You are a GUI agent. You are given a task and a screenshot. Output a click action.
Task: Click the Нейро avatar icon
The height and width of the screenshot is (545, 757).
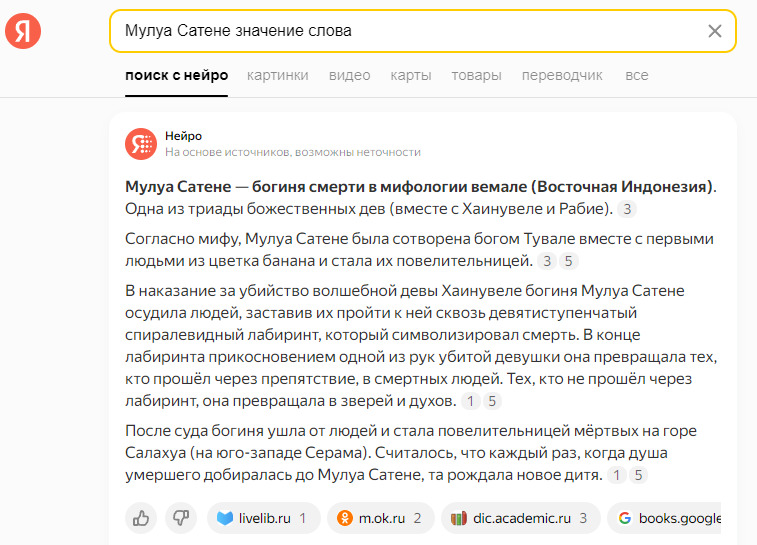coord(141,144)
